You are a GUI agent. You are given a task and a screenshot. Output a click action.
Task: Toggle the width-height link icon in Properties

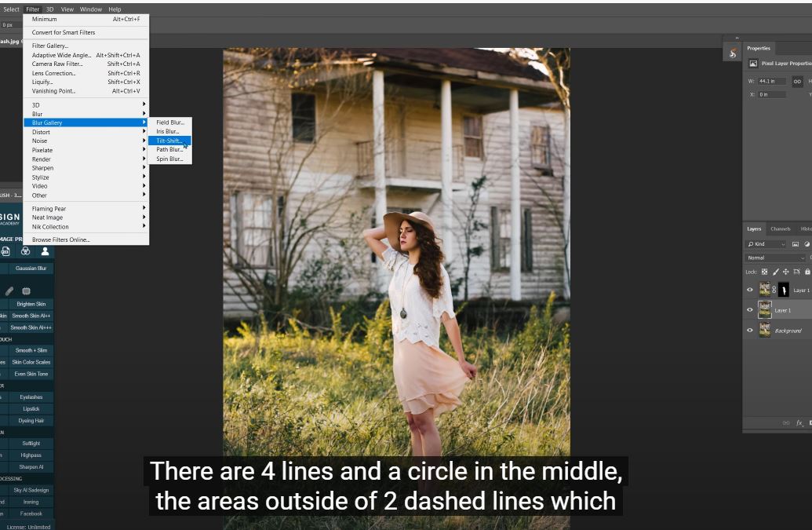point(797,82)
